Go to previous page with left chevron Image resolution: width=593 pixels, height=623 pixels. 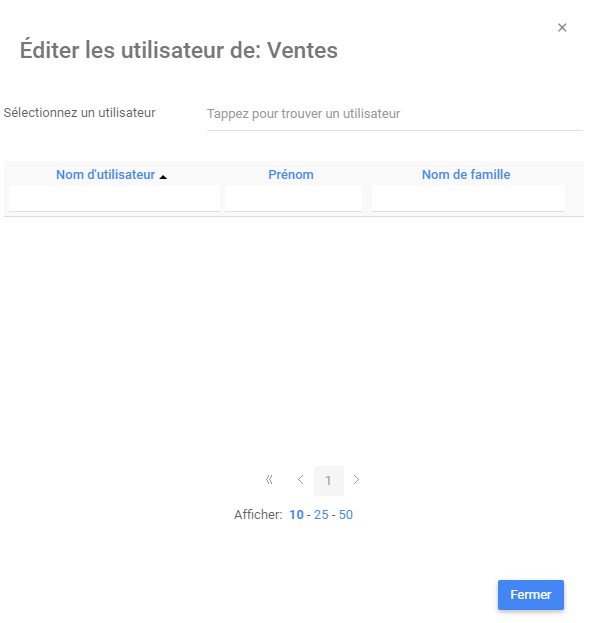tap(300, 480)
